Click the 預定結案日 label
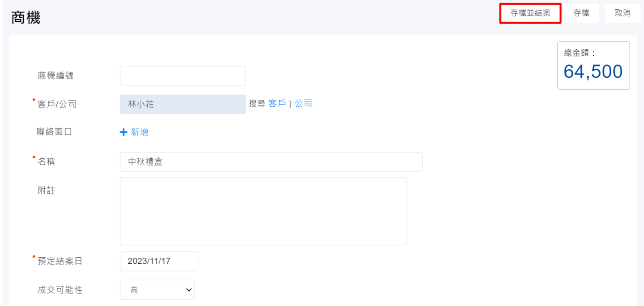This screenshot has width=644, height=306. 60,261
